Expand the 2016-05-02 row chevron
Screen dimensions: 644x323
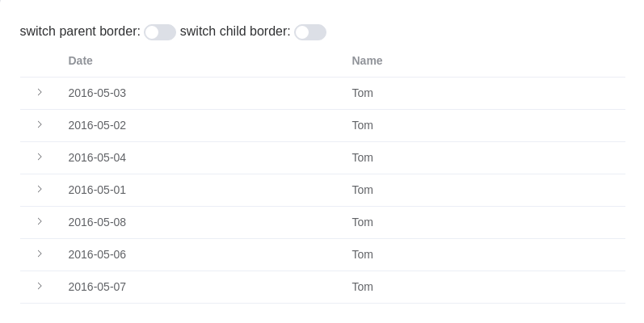tap(40, 124)
